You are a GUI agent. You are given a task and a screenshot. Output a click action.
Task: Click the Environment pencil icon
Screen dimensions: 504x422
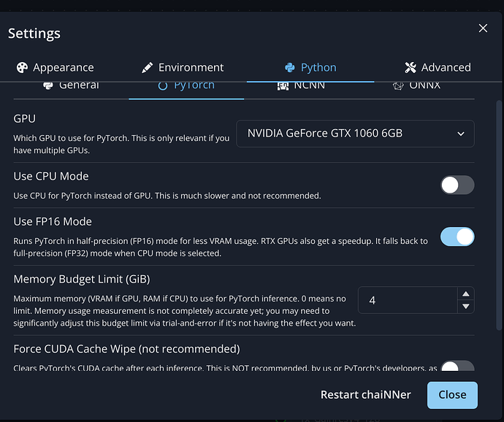pyautogui.click(x=148, y=67)
